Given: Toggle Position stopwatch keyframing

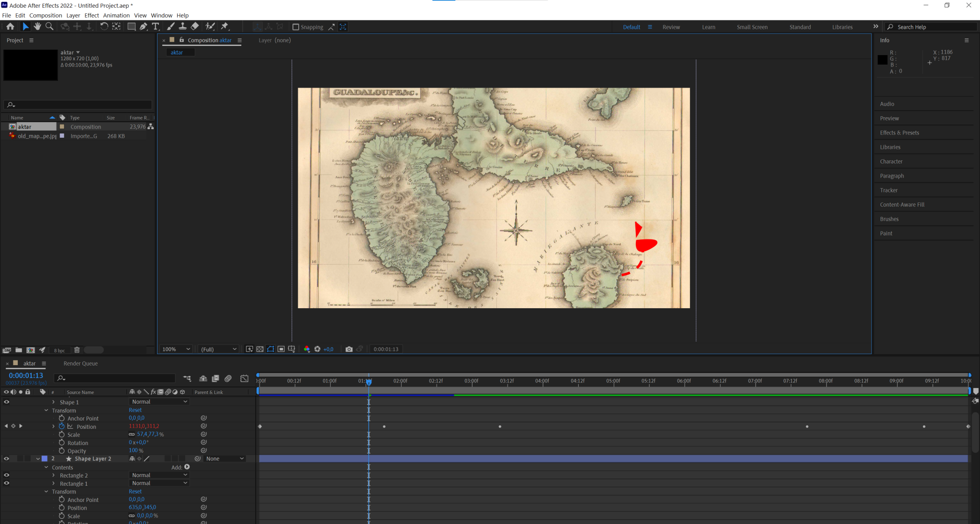Looking at the screenshot, I should pyautogui.click(x=62, y=426).
